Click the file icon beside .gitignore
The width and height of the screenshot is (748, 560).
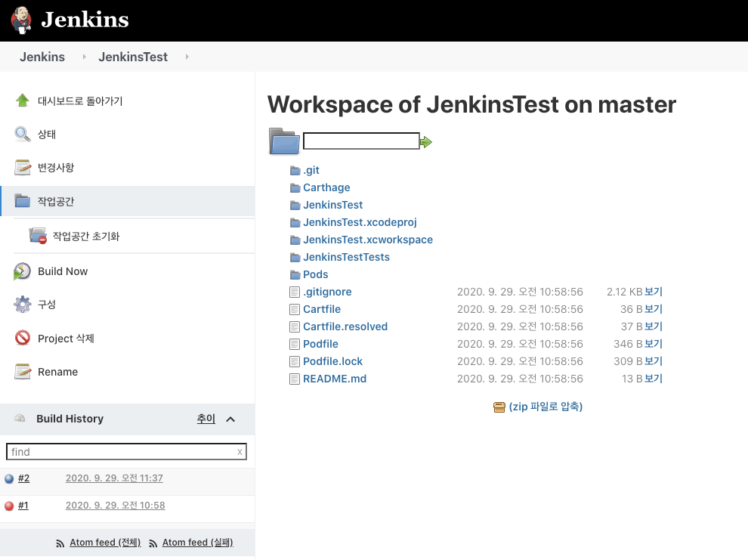click(x=295, y=292)
